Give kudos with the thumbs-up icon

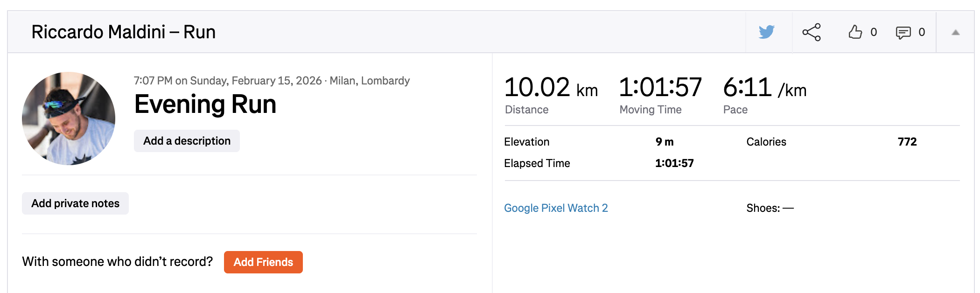tap(855, 32)
